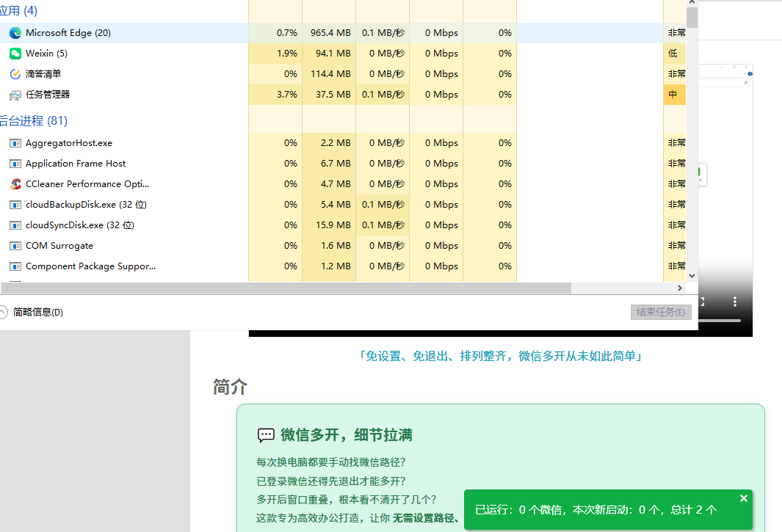Click the 滴答清单 checkmark icon
The image size is (782, 532).
pyautogui.click(x=15, y=74)
